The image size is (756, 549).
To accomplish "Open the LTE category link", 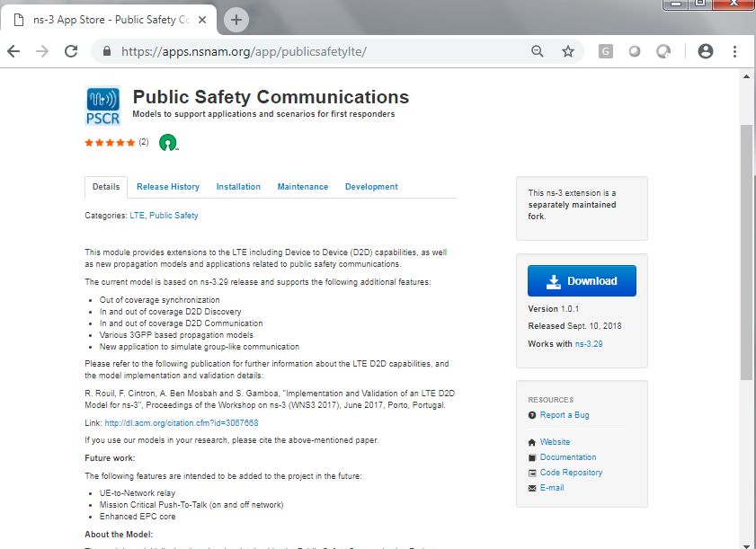I will coord(137,216).
